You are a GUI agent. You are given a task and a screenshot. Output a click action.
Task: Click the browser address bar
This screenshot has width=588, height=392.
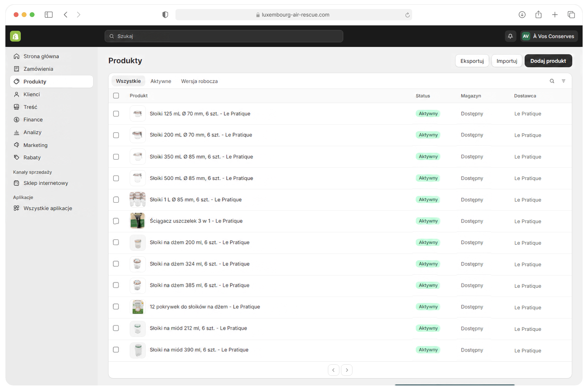(294, 15)
